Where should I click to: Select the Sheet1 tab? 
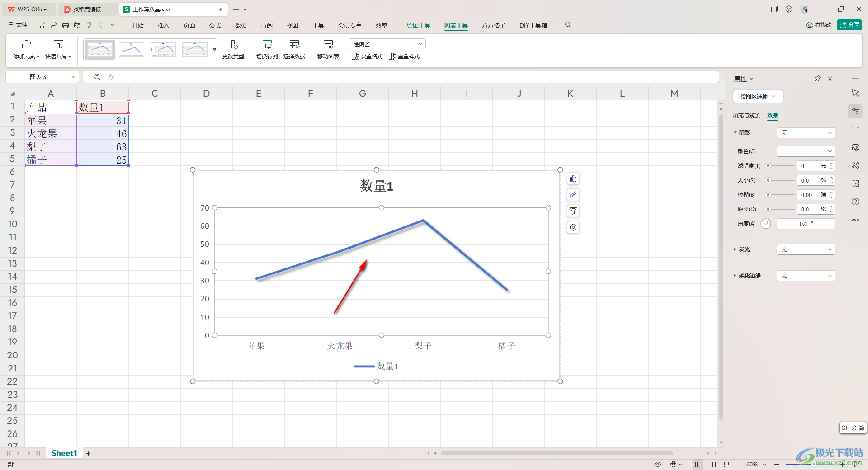click(x=64, y=453)
